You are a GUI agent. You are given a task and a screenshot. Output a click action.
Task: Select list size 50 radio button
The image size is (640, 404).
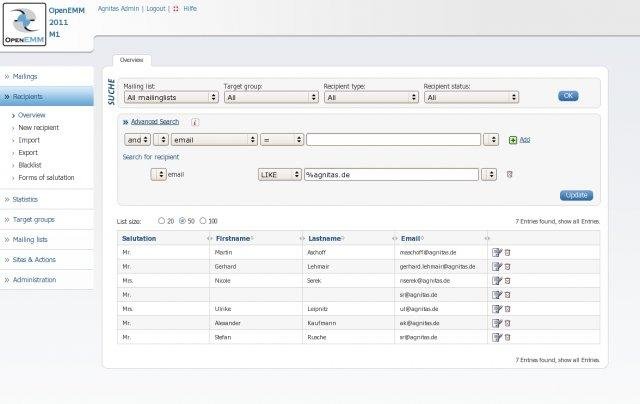[181, 220]
